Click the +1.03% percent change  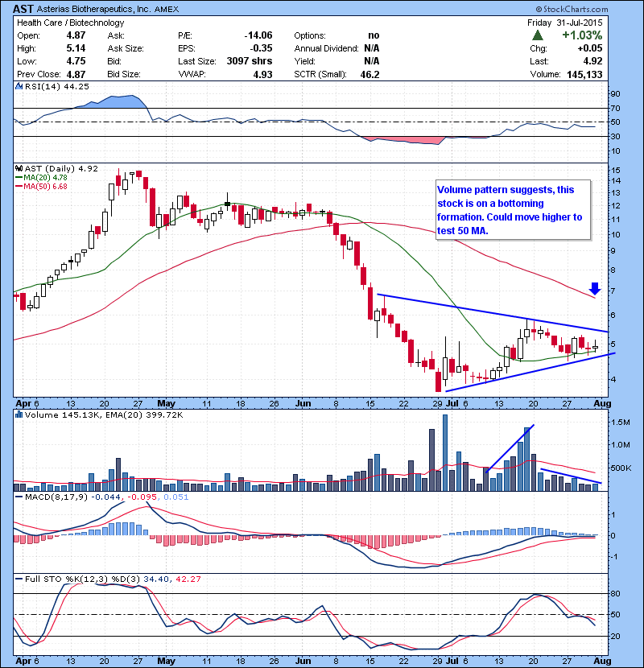(582, 35)
